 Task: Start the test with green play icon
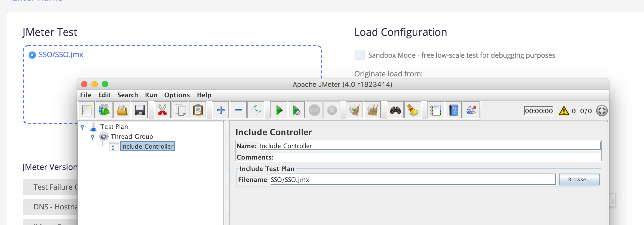point(279,110)
